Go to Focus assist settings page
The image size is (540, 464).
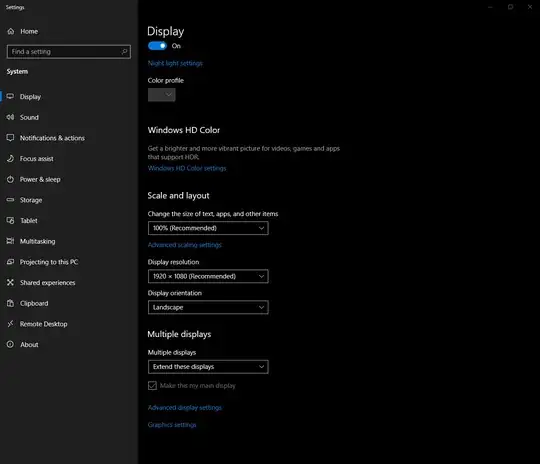tap(37, 159)
